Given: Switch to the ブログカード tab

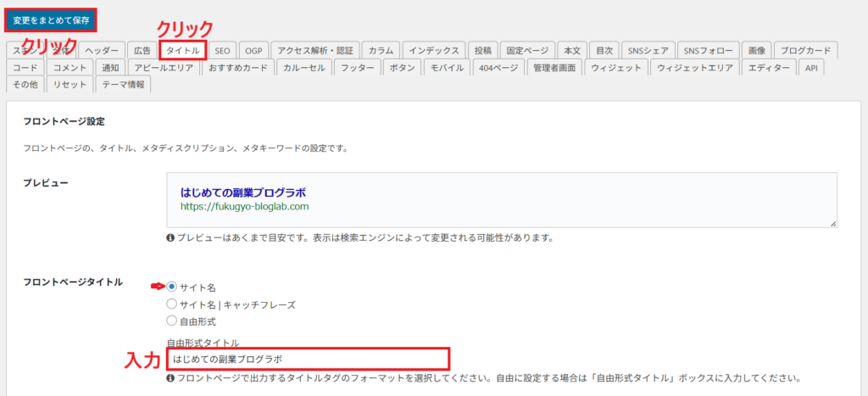Looking at the screenshot, I should point(805,51).
